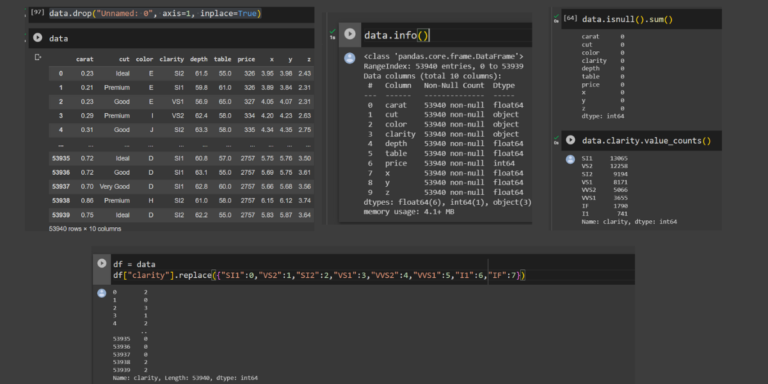Click the "RangeIndex: 53940 entries, 0 to 53939" line
768x384 pixels.
[x=444, y=67]
